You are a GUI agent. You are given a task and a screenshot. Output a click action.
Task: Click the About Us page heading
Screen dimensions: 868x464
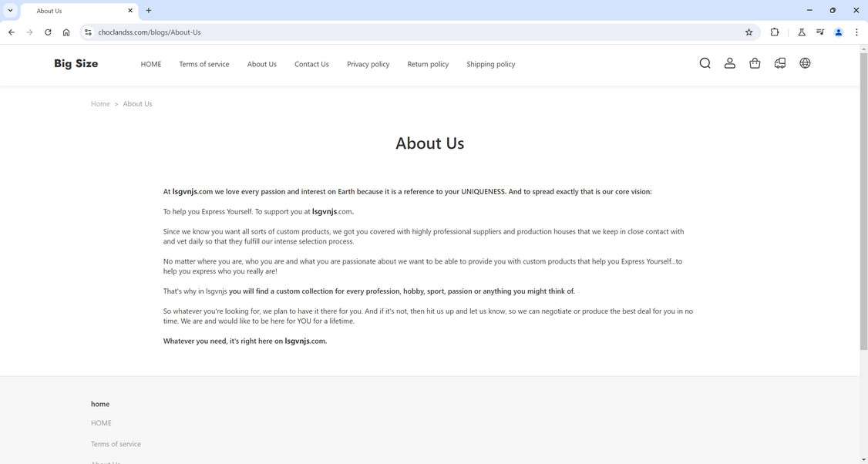[429, 143]
